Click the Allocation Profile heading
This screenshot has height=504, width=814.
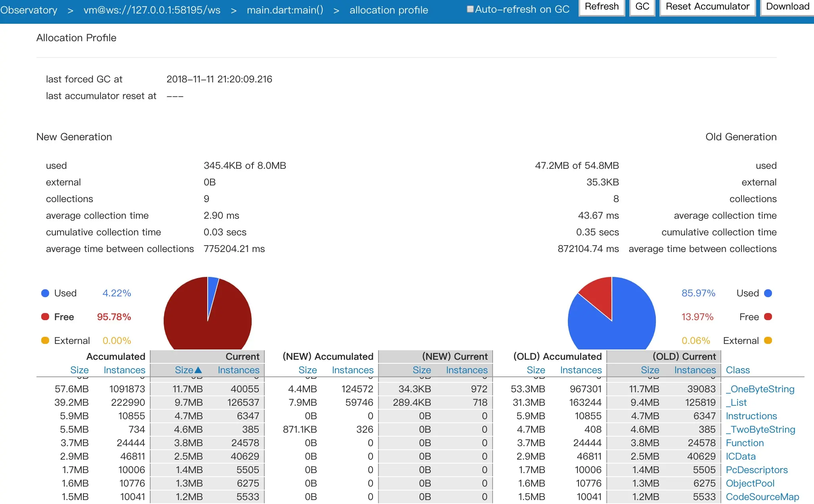(76, 38)
